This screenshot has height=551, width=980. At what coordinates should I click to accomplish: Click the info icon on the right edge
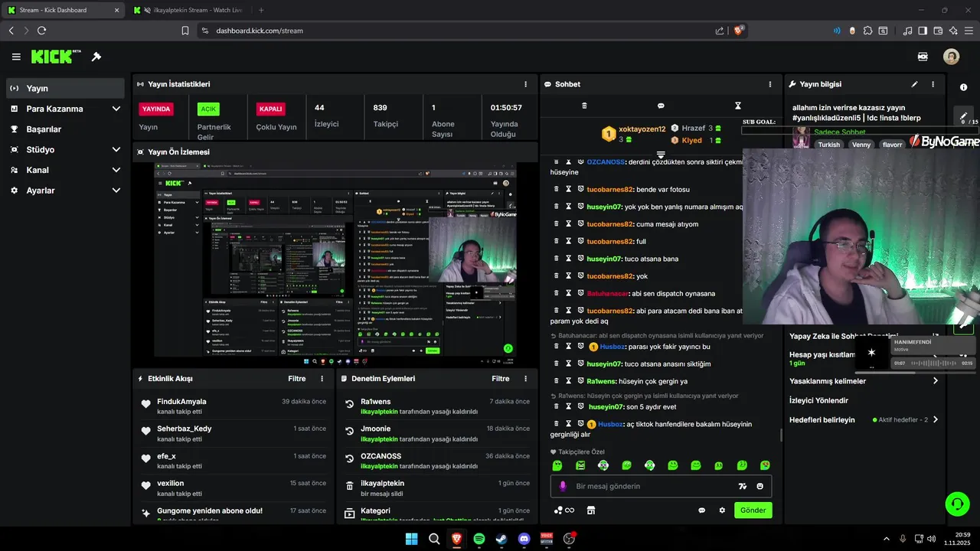coord(963,87)
